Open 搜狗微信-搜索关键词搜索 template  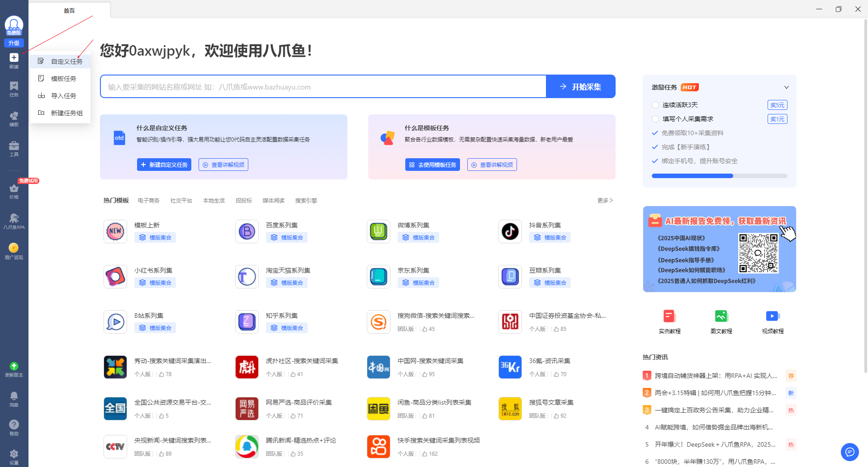point(436,316)
